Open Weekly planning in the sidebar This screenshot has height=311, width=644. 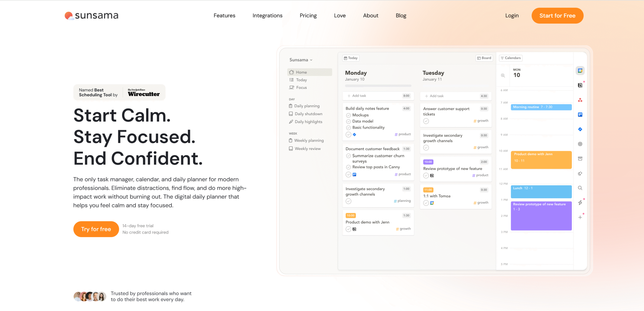[x=306, y=141]
